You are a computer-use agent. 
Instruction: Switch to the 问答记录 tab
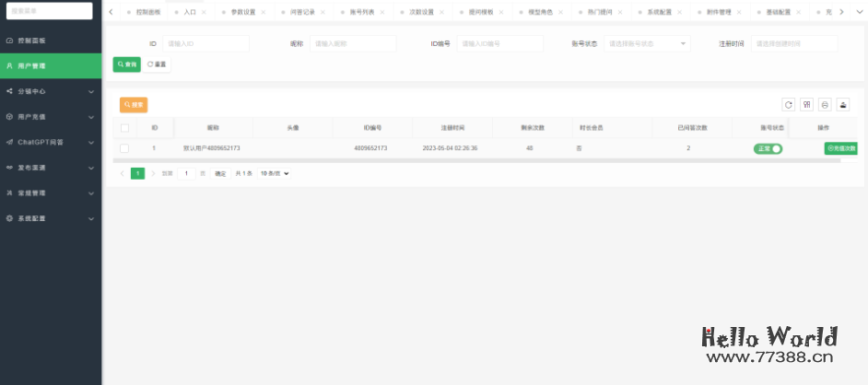[x=303, y=12]
